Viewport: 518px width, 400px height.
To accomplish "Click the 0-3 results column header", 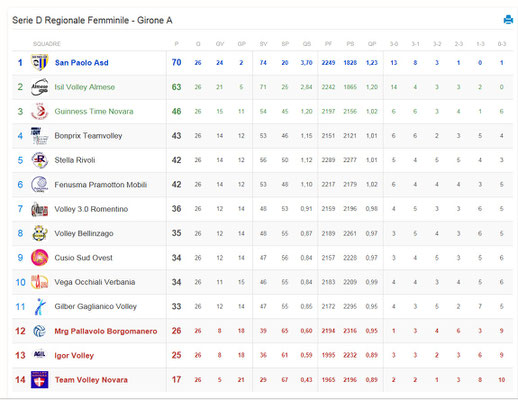I will [x=502, y=44].
